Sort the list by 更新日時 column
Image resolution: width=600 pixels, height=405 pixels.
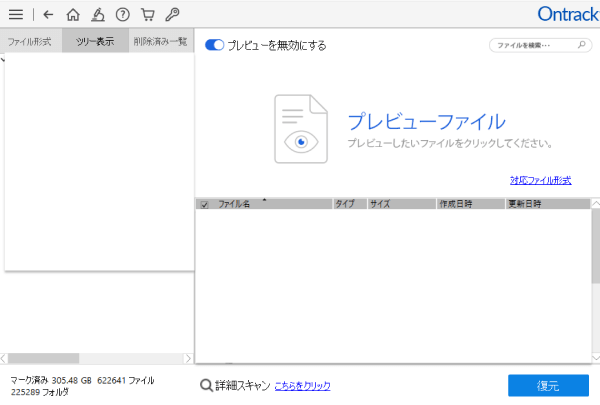[524, 204]
